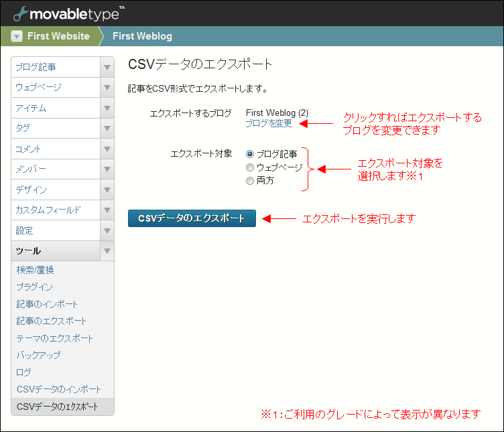Expand the ブログ記事 menu arrow
The height and width of the screenshot is (432, 504).
107,67
